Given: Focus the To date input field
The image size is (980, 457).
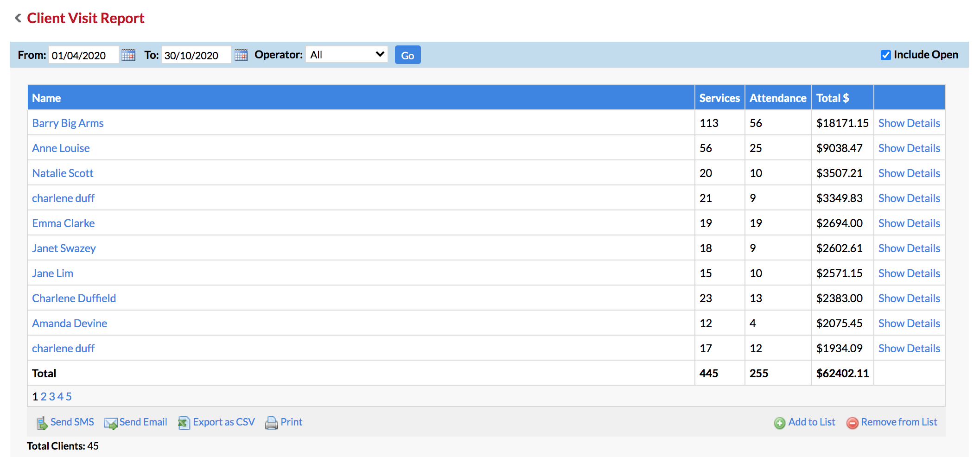Looking at the screenshot, I should 197,55.
